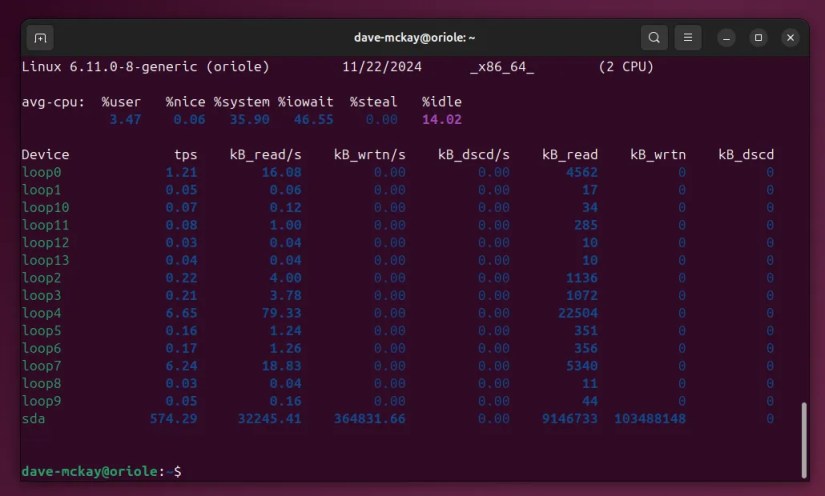The width and height of the screenshot is (825, 496).
Task: Click the sda write rate 364831.66
Action: point(370,419)
